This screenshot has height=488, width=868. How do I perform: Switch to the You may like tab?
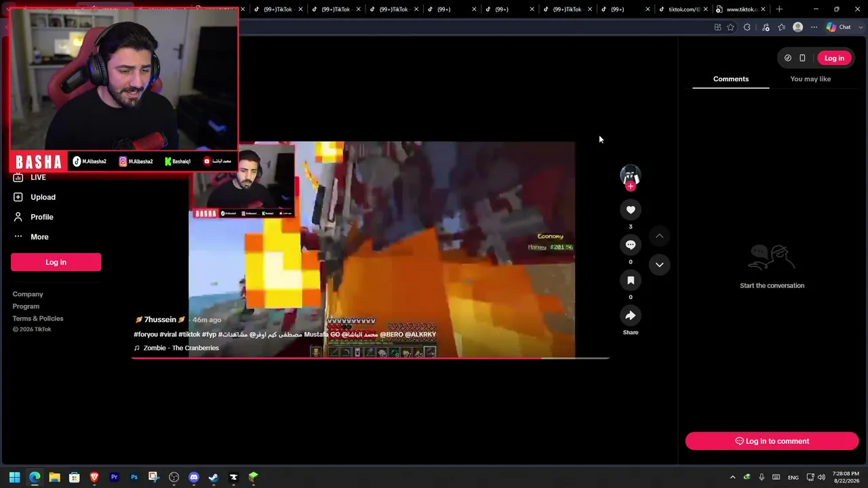point(810,79)
